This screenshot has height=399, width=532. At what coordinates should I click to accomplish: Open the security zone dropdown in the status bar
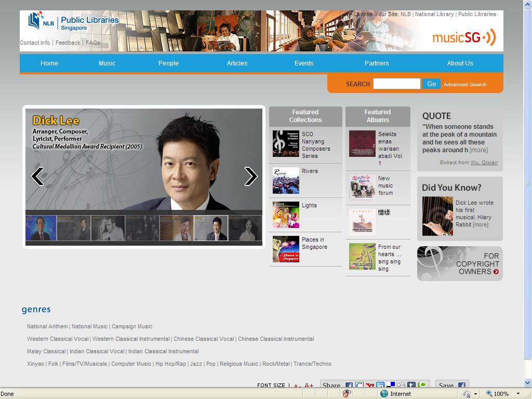coord(475,394)
